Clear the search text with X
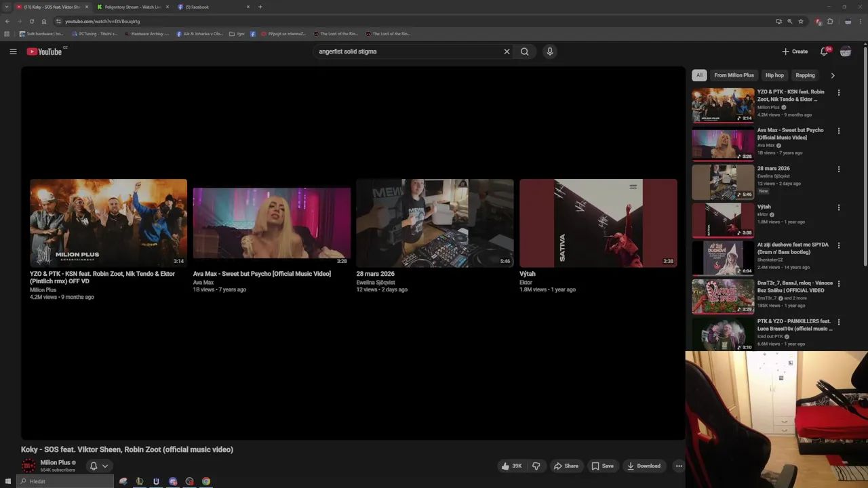Viewport: 868px width, 488px height. tap(507, 52)
